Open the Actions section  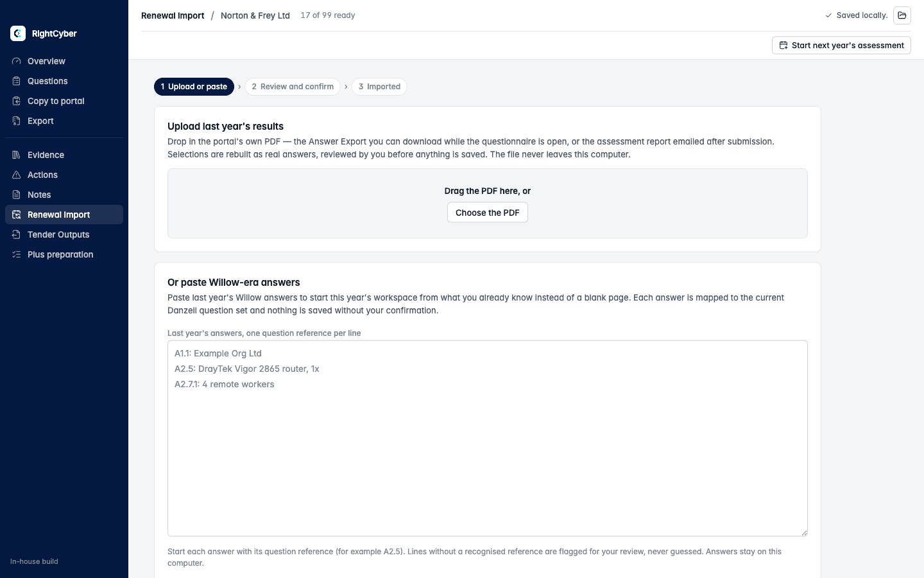(x=64, y=175)
